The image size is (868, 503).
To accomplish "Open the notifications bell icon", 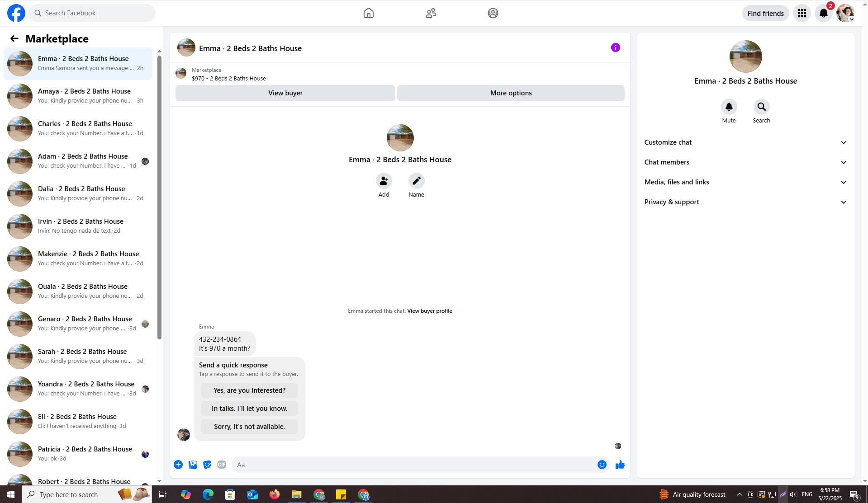I will (824, 13).
